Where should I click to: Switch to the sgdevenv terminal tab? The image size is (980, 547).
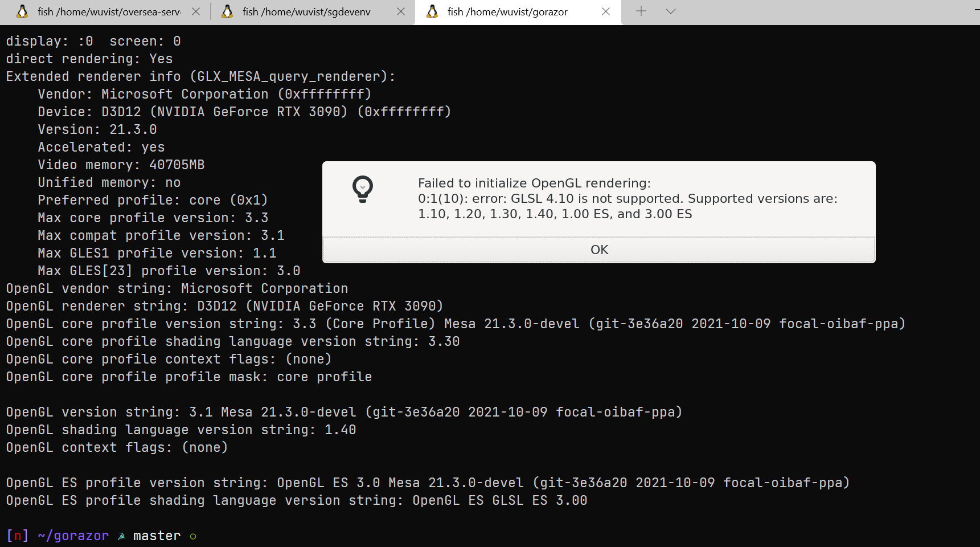coord(305,11)
